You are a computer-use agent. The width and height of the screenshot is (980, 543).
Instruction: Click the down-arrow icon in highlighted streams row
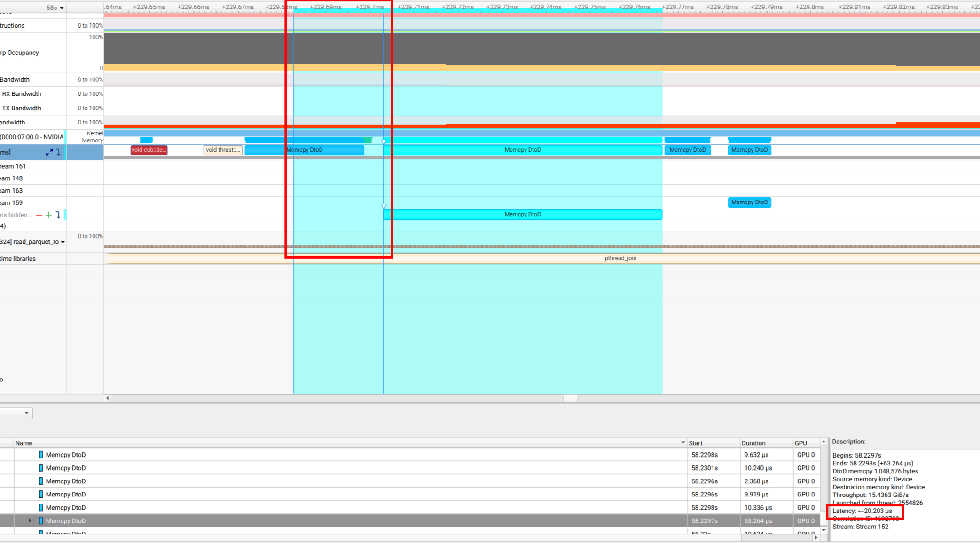tap(58, 152)
